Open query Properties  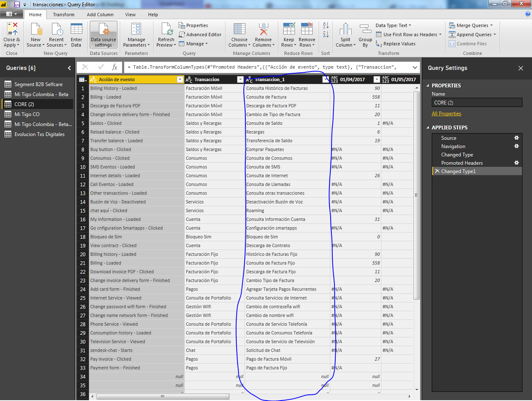193,25
